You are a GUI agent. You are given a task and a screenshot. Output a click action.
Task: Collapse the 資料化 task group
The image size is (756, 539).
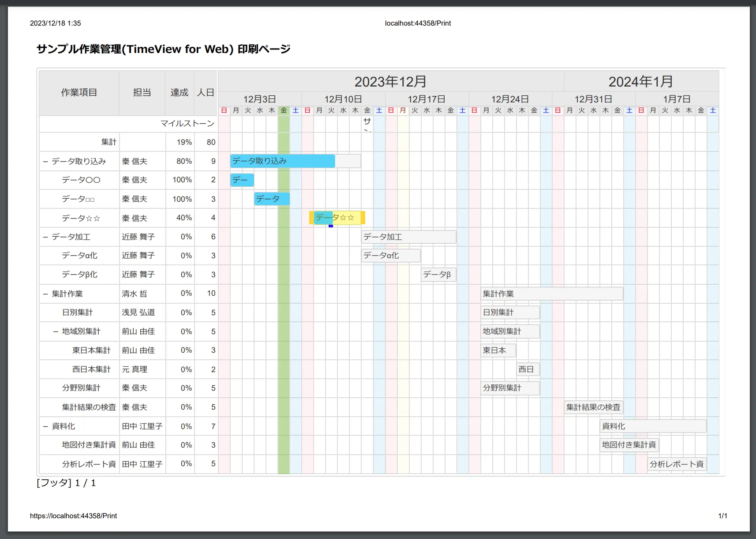point(45,426)
